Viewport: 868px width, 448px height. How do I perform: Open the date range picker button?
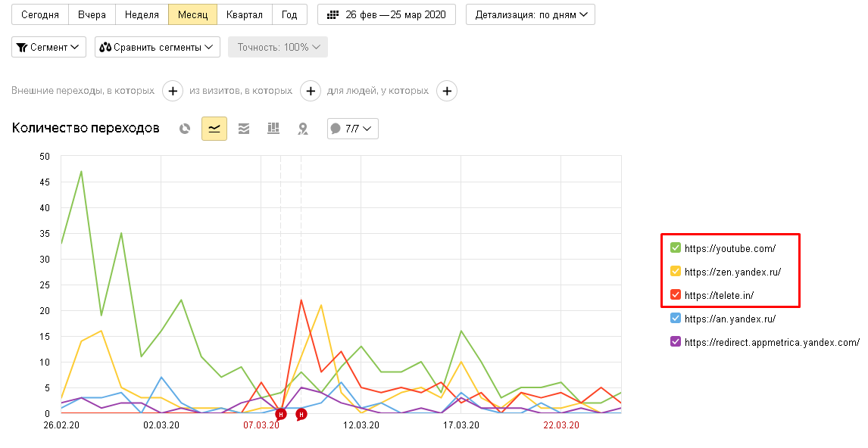[x=386, y=15]
